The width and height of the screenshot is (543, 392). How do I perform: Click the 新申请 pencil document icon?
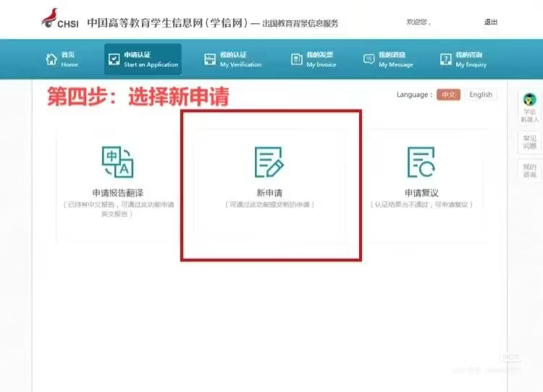point(269,162)
